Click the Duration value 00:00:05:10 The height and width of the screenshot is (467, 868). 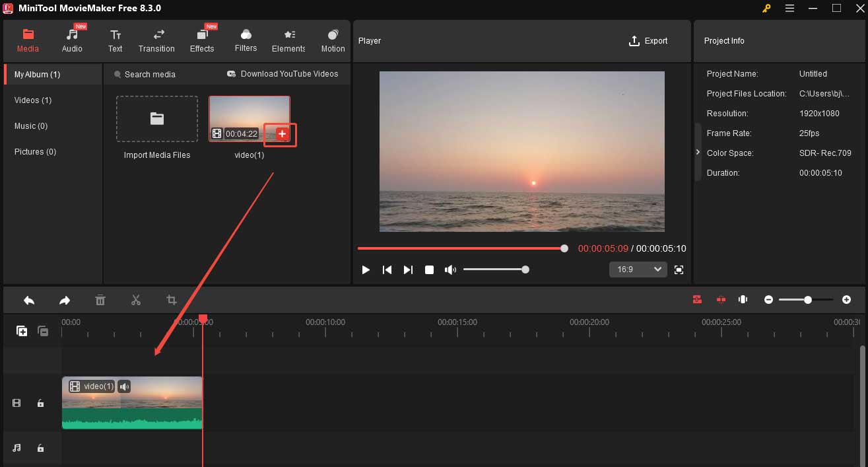821,172
